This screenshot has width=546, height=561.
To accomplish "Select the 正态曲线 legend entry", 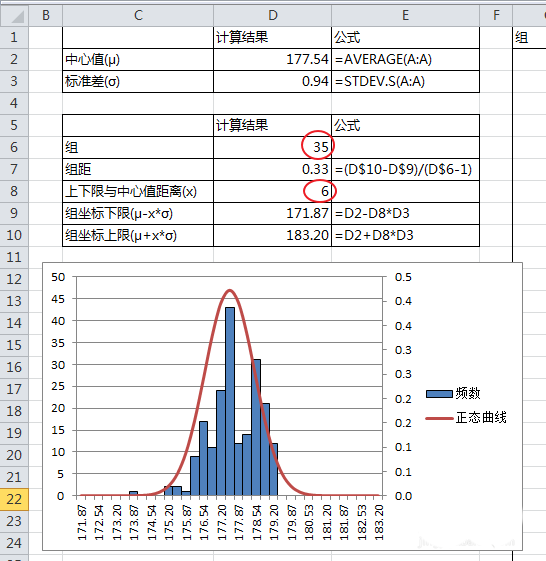I will coord(466,418).
